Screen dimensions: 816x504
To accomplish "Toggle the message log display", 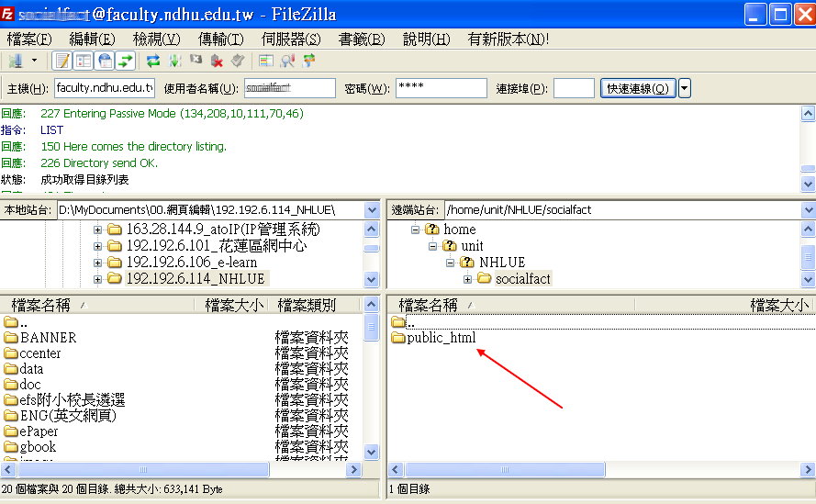I will (x=62, y=61).
